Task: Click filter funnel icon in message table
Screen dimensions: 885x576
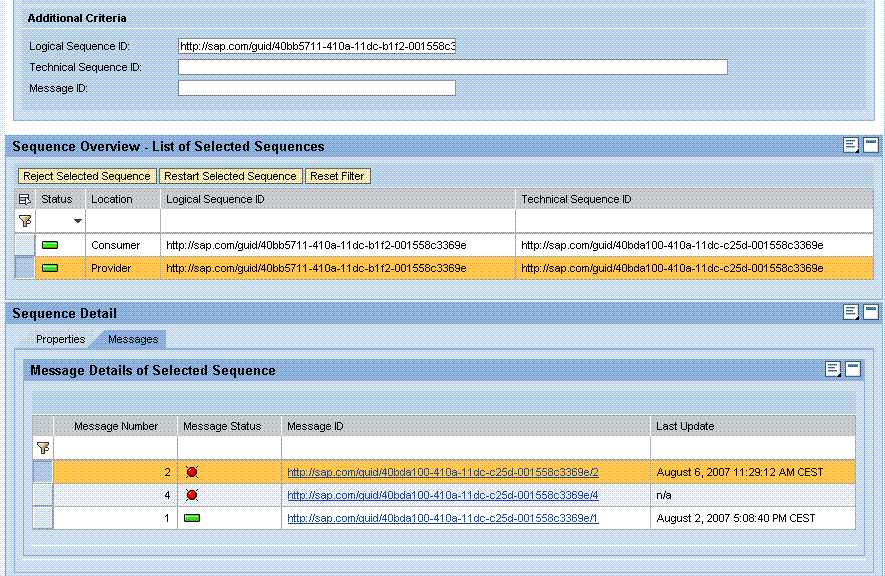Action: click(x=42, y=448)
